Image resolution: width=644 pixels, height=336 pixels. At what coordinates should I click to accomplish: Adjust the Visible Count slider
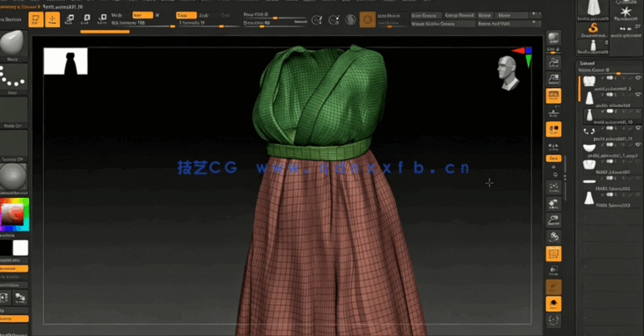click(x=610, y=70)
